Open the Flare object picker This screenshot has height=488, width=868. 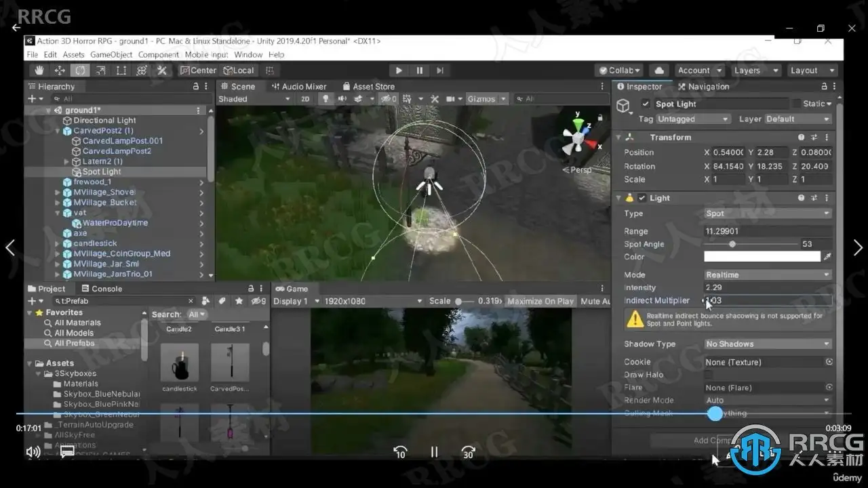pyautogui.click(x=829, y=388)
